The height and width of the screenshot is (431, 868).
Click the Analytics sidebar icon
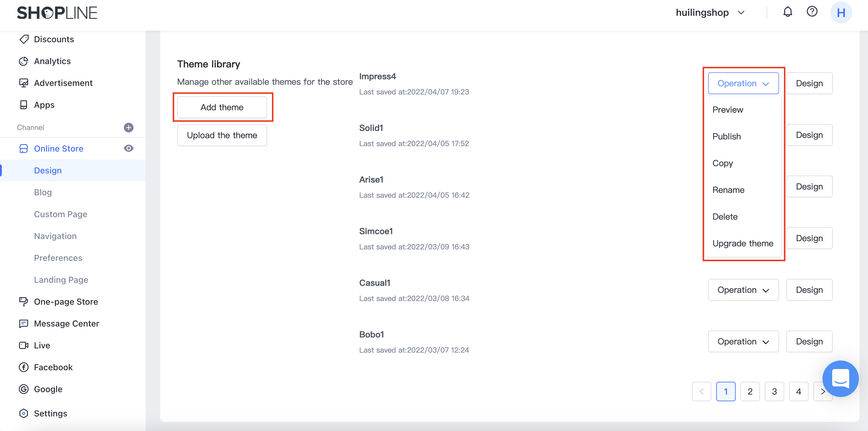point(23,61)
